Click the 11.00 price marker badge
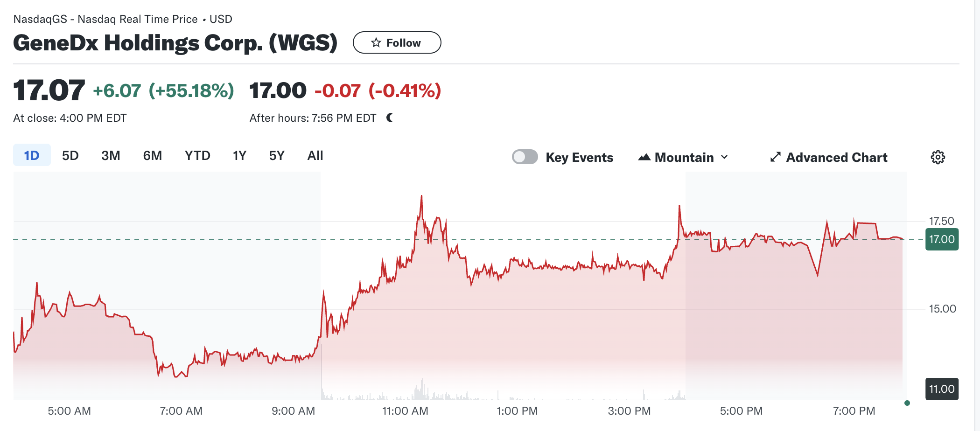 pyautogui.click(x=942, y=388)
